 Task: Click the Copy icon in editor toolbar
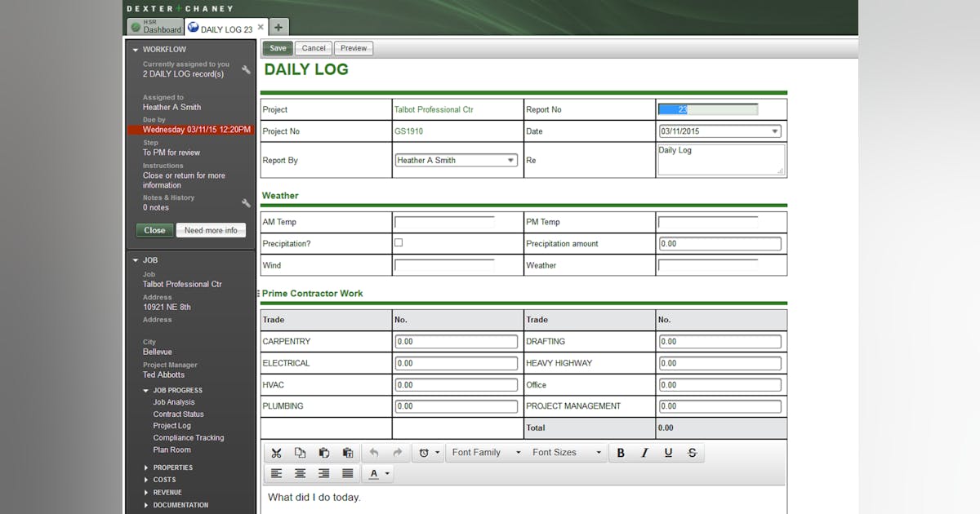click(x=301, y=453)
